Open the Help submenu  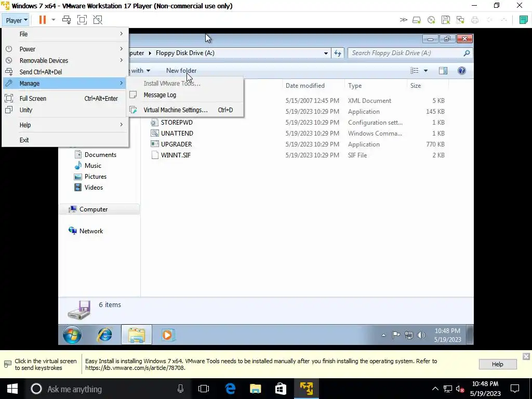65,125
